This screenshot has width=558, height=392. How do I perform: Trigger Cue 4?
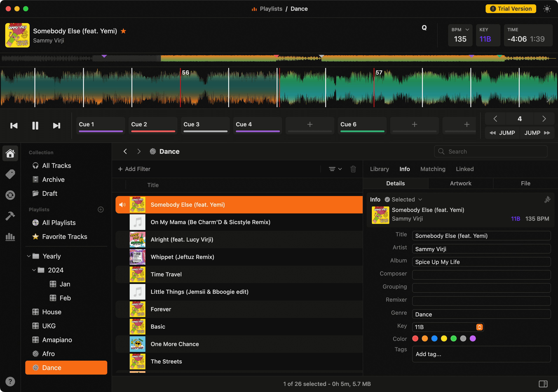tap(258, 125)
